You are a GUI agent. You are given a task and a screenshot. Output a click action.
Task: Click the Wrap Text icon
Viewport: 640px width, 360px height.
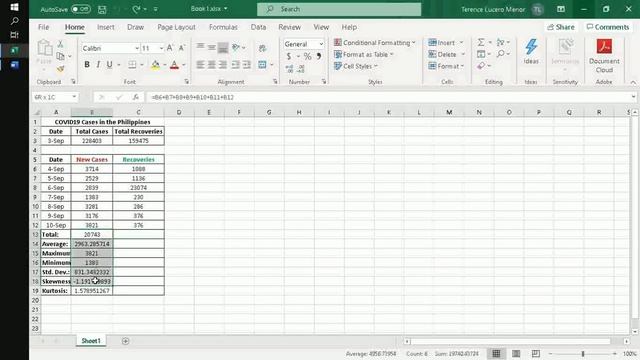click(x=262, y=48)
